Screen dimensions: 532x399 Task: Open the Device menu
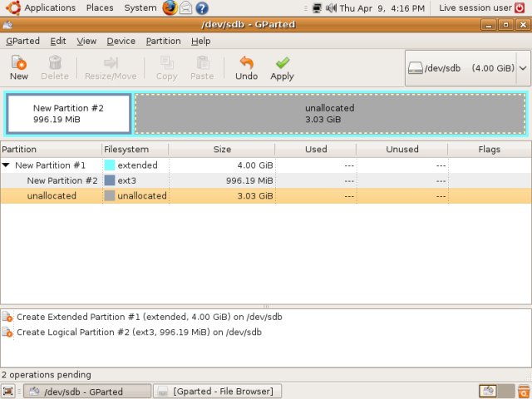tap(121, 41)
